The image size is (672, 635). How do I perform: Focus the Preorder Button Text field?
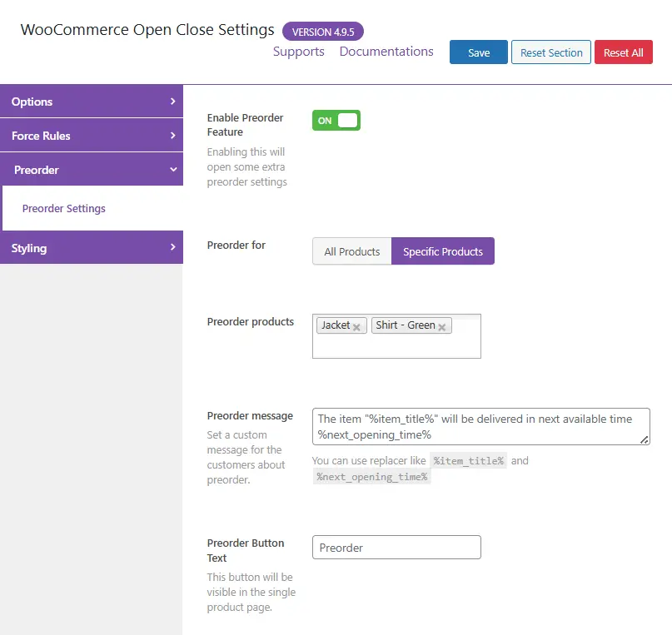pyautogui.click(x=396, y=548)
